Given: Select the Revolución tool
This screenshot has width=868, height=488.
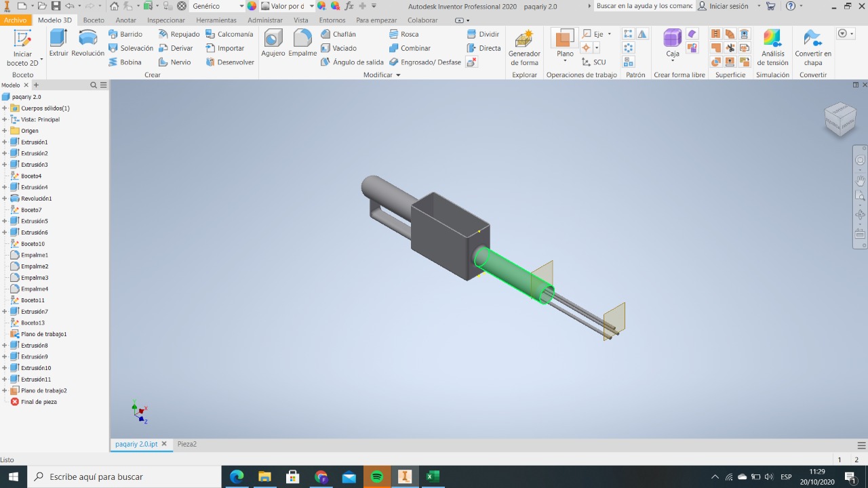Looking at the screenshot, I should pyautogui.click(x=88, y=43).
